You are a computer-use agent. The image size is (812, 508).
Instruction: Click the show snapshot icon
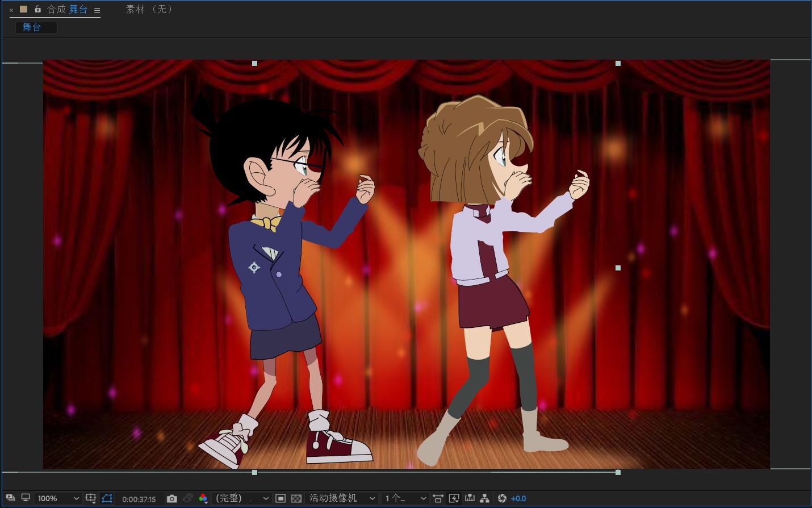tap(187, 498)
